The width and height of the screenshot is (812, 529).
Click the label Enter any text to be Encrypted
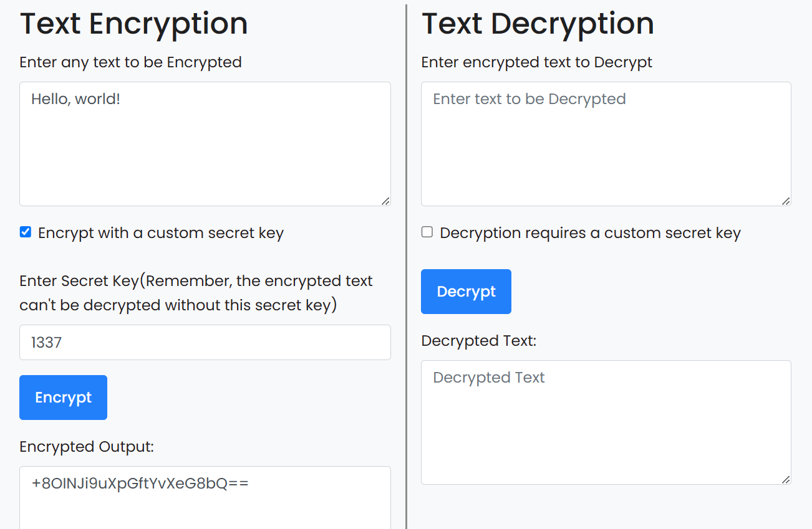point(130,62)
